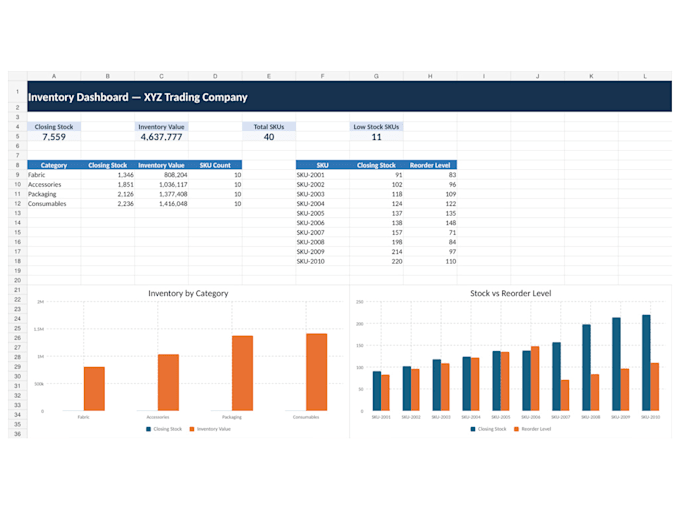Viewport: 680px width, 510px height.
Task: Select row 9 header
Action: click(17, 175)
